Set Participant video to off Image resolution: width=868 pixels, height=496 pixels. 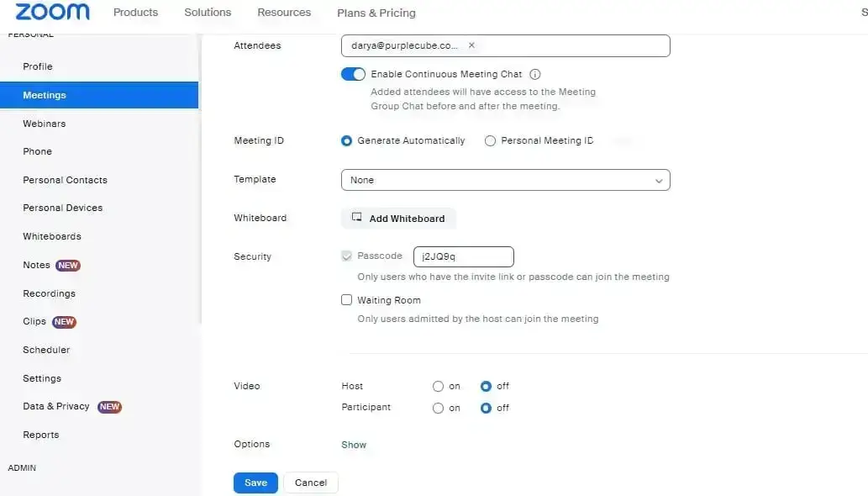pos(486,408)
